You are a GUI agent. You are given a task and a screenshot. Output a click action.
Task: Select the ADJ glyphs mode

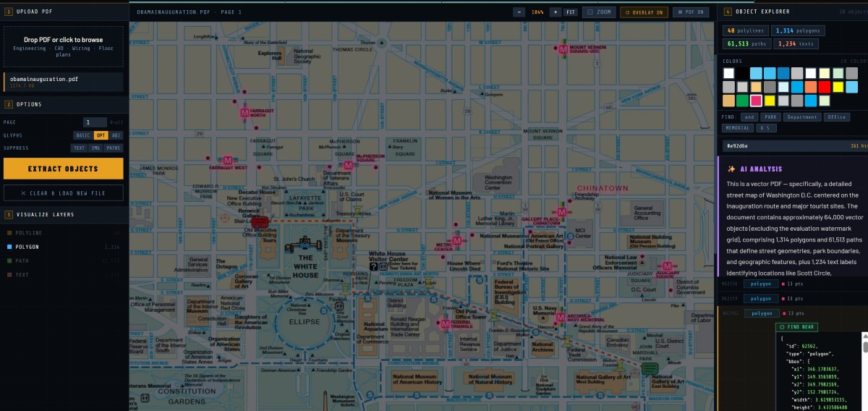pyautogui.click(x=116, y=135)
